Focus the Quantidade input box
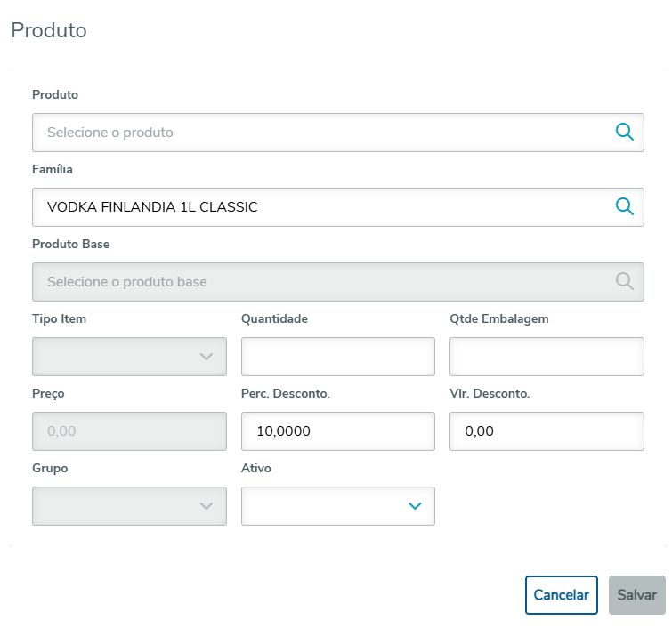Viewport: 672px width, 628px height. [338, 357]
